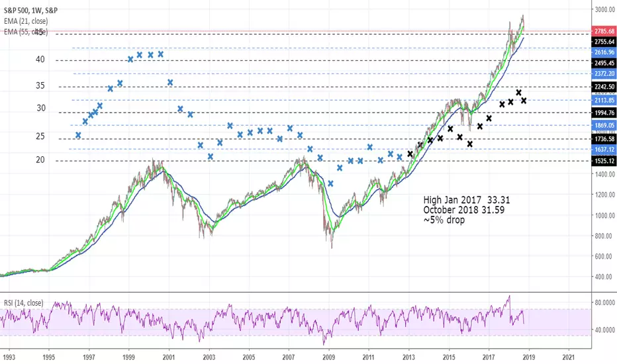The width and height of the screenshot is (617, 364).
Task: Click the year 2007 on time axis
Action: click(289, 357)
